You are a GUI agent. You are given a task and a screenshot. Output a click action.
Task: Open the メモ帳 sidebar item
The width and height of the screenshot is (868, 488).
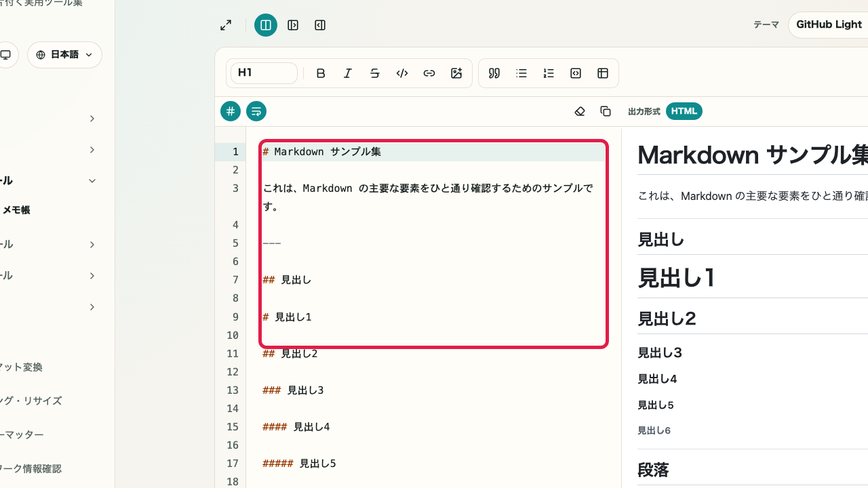tap(16, 210)
